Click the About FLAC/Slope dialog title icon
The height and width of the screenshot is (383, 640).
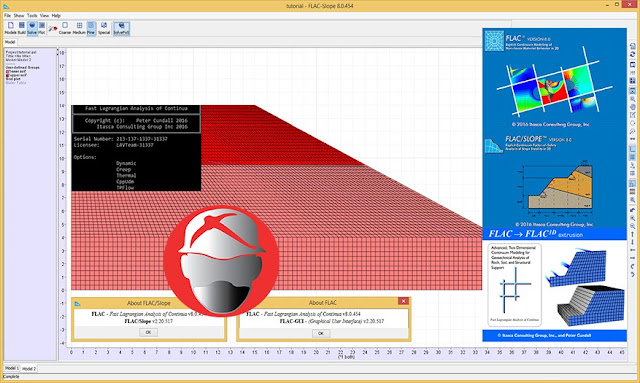click(x=78, y=303)
